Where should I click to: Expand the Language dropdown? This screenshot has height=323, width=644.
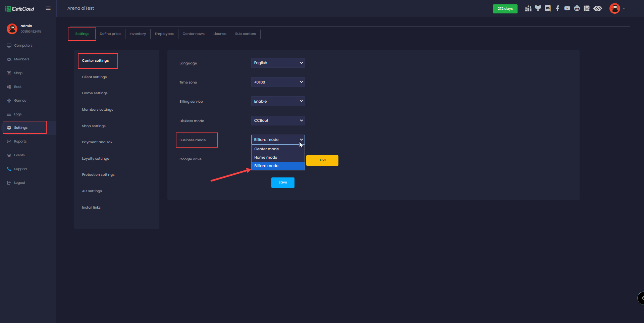pyautogui.click(x=278, y=63)
